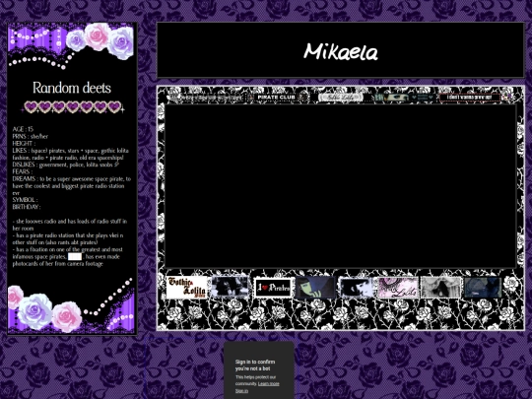Click the large black embedded video area
532x399 pixels.
click(340, 186)
